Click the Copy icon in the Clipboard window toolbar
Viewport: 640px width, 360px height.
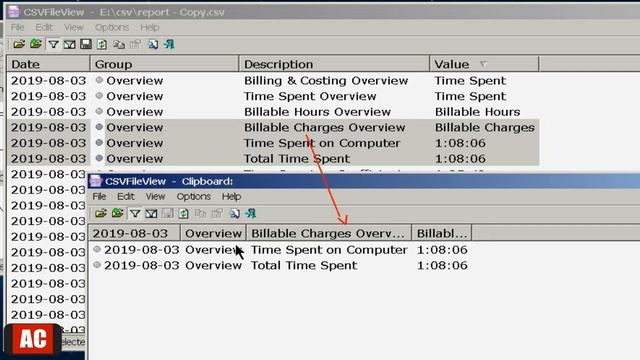click(x=200, y=213)
